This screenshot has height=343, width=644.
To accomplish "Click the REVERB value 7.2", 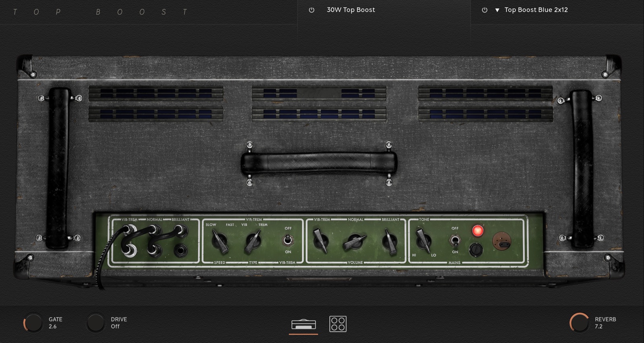I will pyautogui.click(x=599, y=326).
